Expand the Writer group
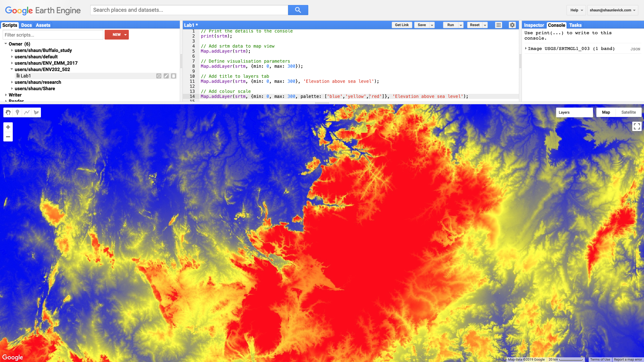This screenshot has height=362, width=644. tap(6, 95)
